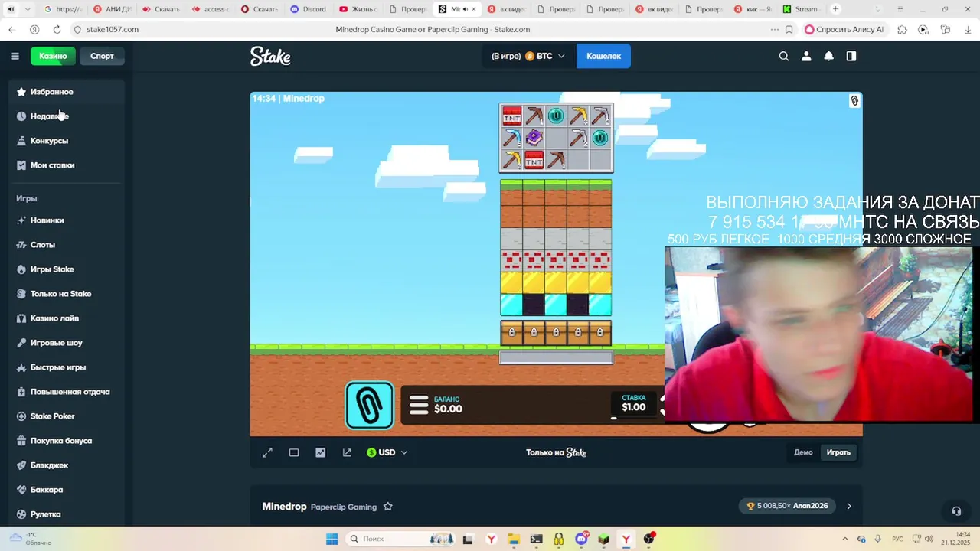Open live support headset button

click(x=955, y=510)
